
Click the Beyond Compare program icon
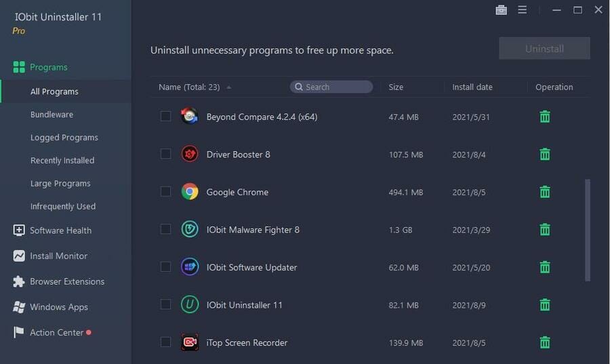pos(190,116)
